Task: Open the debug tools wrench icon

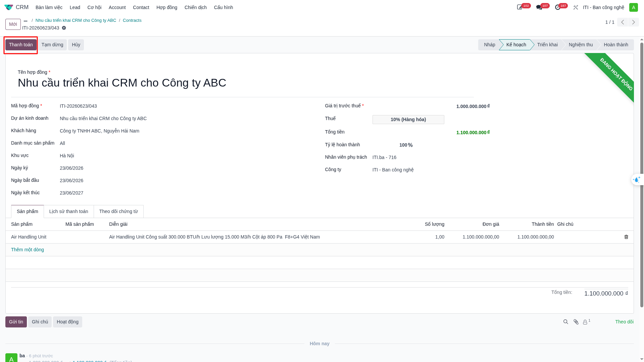Action: (x=576, y=7)
